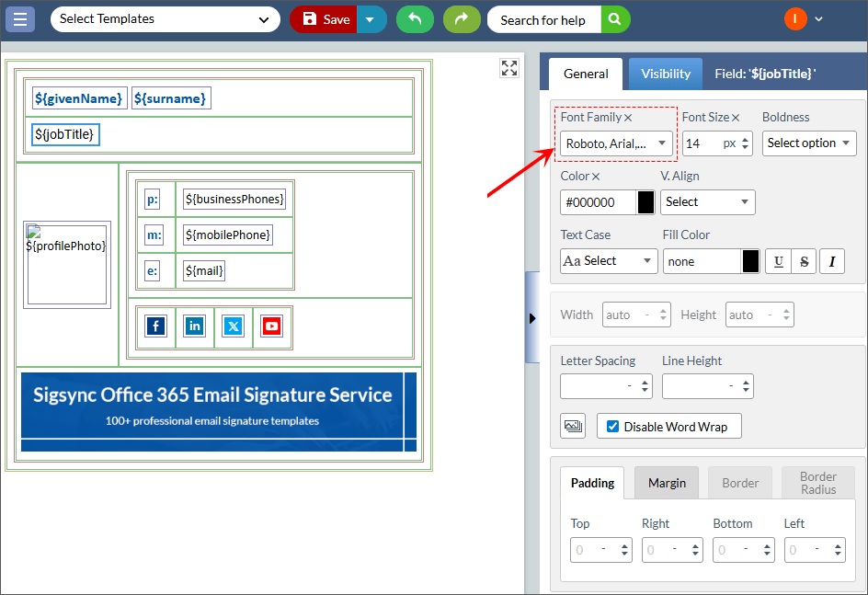
Task: Toggle italic text formatting
Action: 831,261
